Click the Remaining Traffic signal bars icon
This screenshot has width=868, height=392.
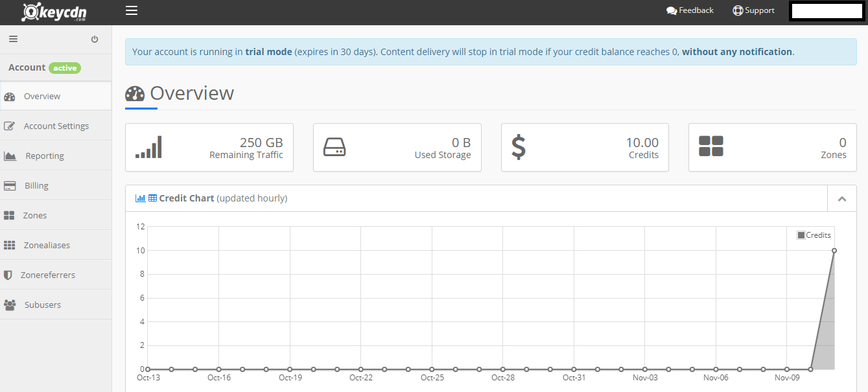[148, 147]
